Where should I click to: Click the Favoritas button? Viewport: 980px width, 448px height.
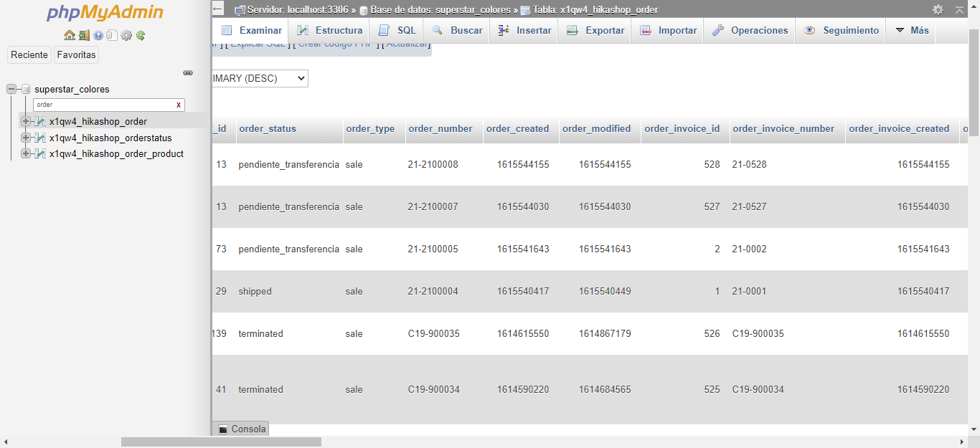pos(76,54)
